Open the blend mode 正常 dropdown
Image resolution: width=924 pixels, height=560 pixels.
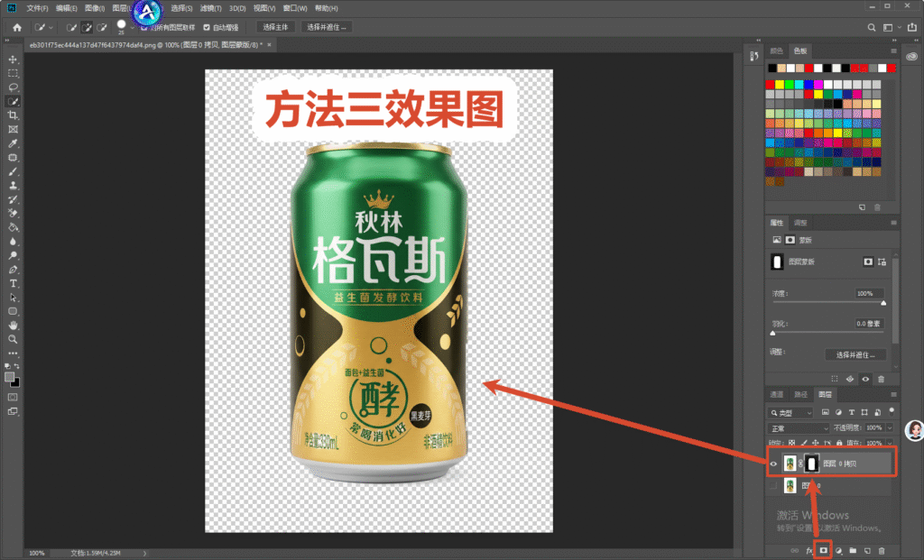799,428
